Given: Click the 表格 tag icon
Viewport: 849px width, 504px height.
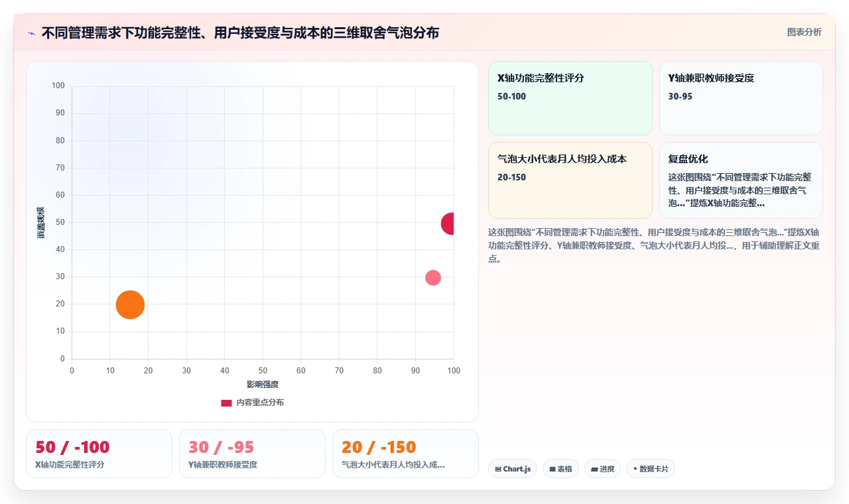Looking at the screenshot, I should [x=552, y=469].
